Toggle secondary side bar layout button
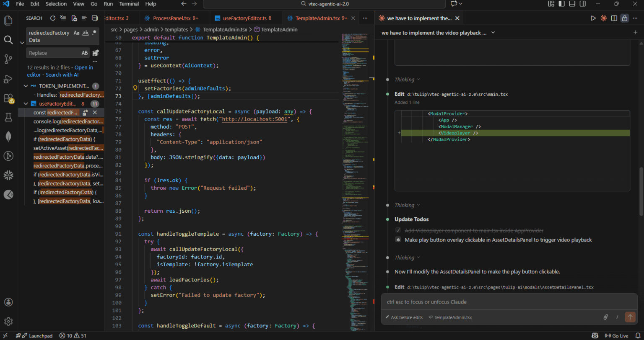The height and width of the screenshot is (340, 644). pyautogui.click(x=582, y=4)
